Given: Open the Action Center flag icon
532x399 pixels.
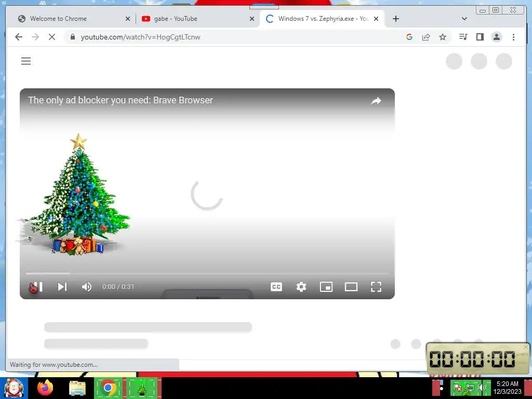Looking at the screenshot, I should click(457, 388).
